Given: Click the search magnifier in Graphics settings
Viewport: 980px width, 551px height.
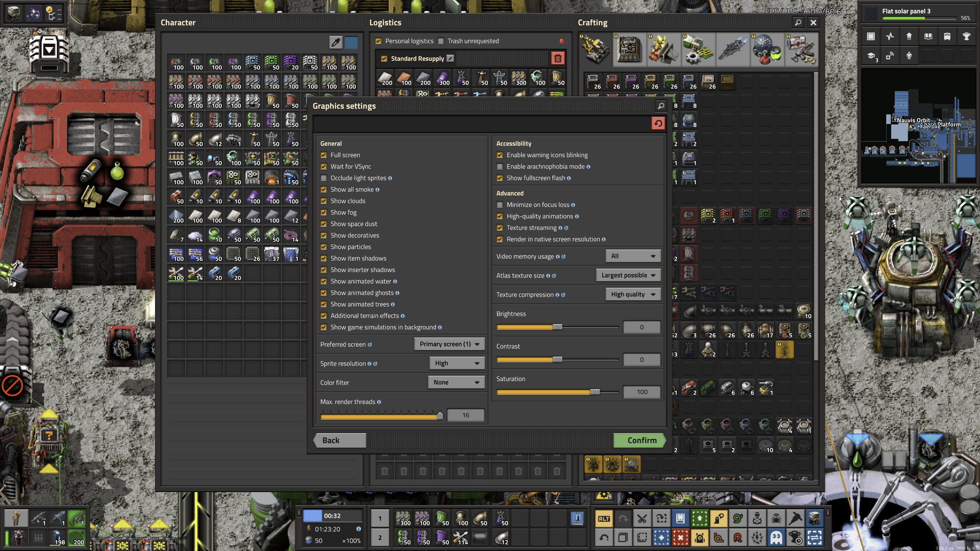Looking at the screenshot, I should coord(661,106).
